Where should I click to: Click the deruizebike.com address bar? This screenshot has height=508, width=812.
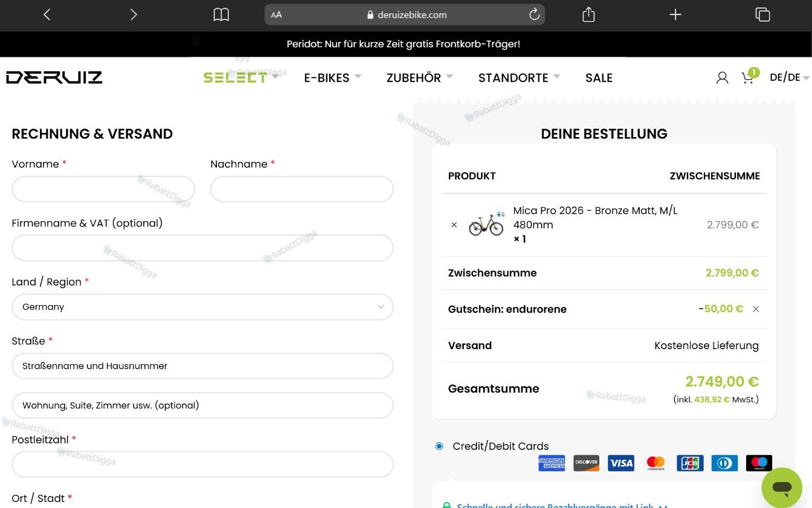(405, 14)
